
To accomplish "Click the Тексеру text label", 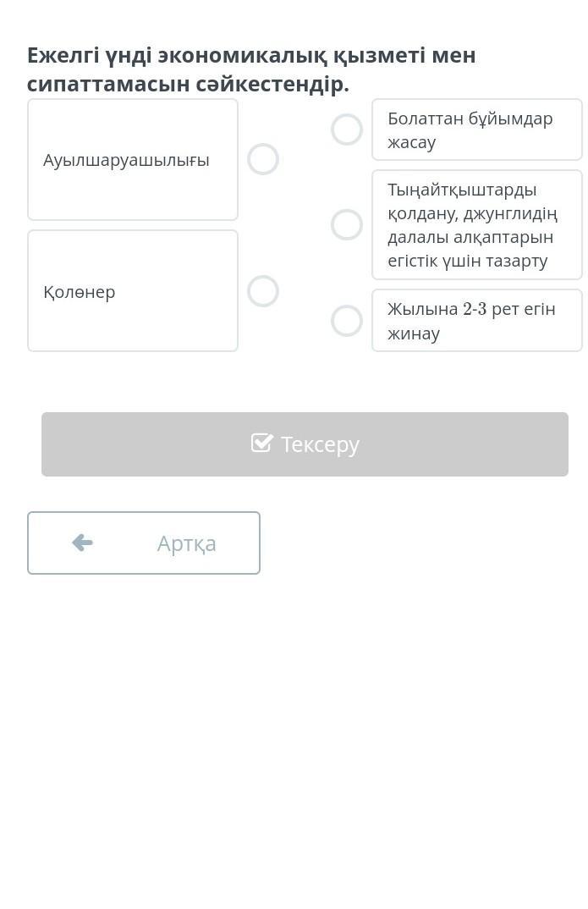I will [x=320, y=444].
